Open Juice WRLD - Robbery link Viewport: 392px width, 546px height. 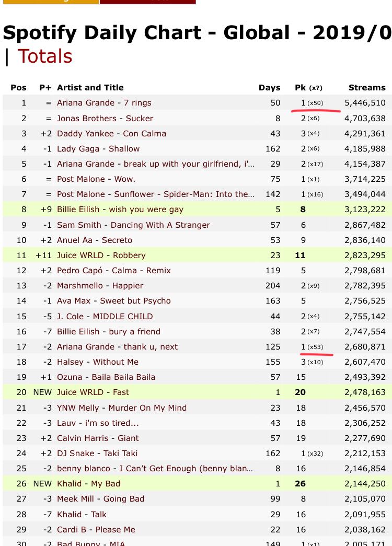pos(101,255)
